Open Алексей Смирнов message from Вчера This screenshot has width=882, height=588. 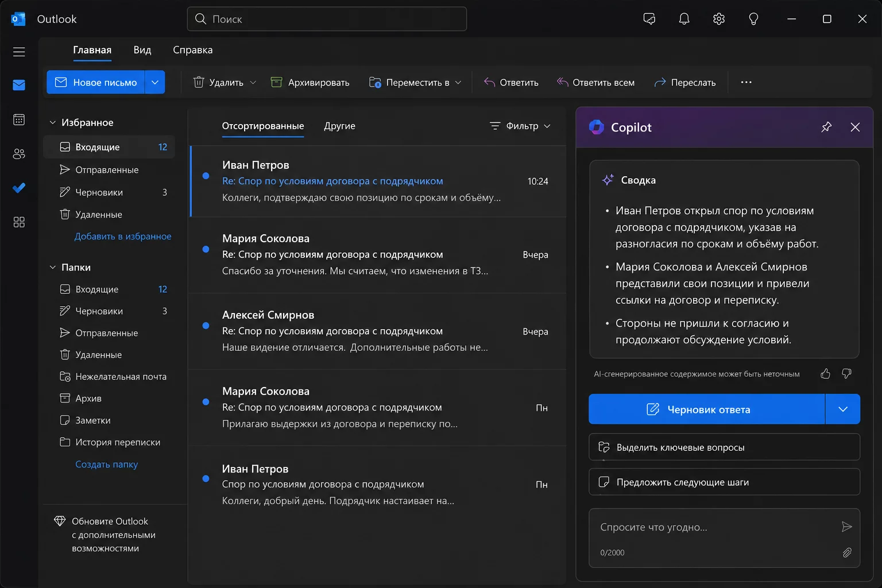[x=378, y=331]
